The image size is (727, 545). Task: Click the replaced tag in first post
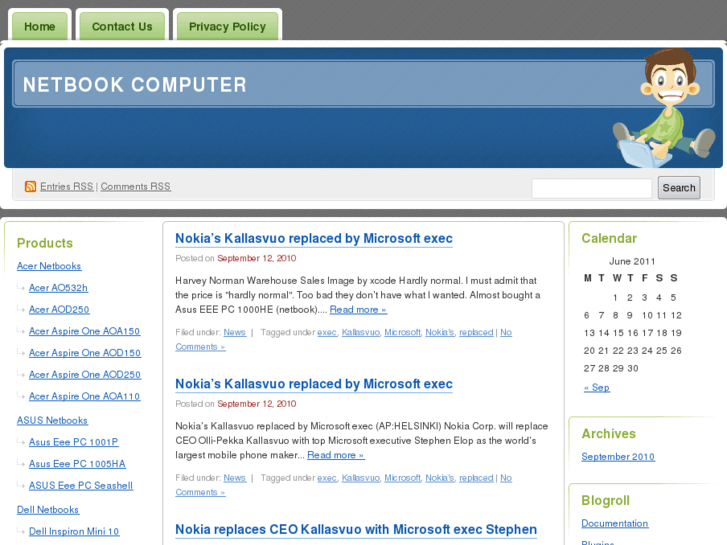pos(476,333)
